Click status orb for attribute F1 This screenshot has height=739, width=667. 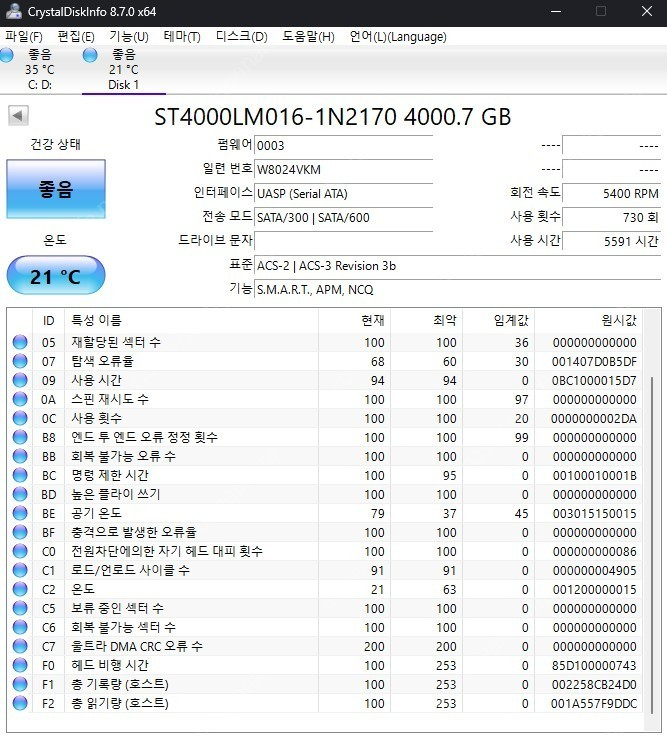pyautogui.click(x=20, y=684)
